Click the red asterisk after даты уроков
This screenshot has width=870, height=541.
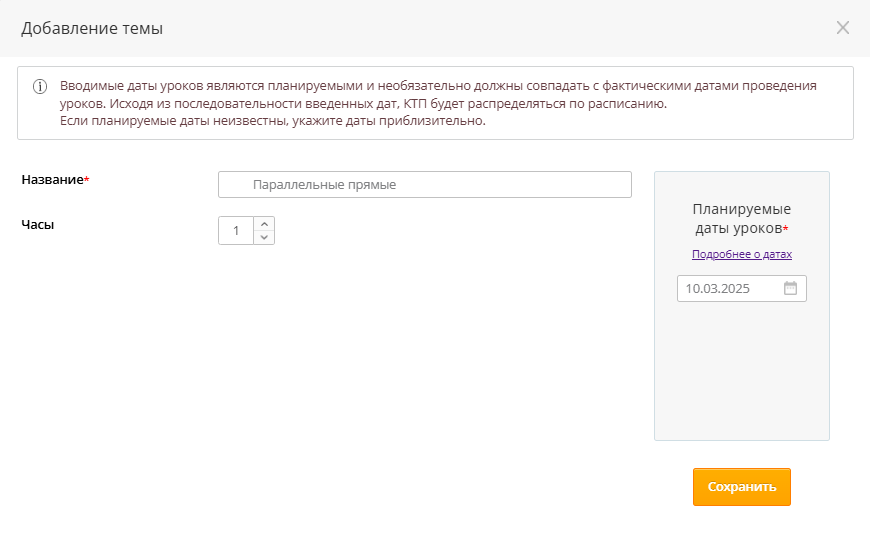pyautogui.click(x=786, y=229)
